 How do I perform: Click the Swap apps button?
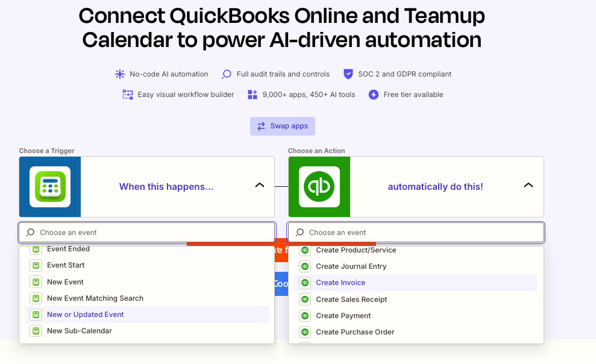(283, 126)
